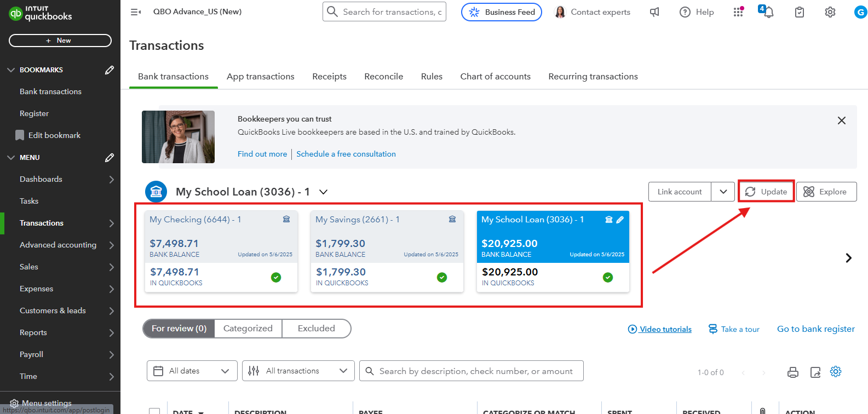Screen dimensions: 868x414
Task: Expand the Dashboards submenu
Action: point(112,180)
